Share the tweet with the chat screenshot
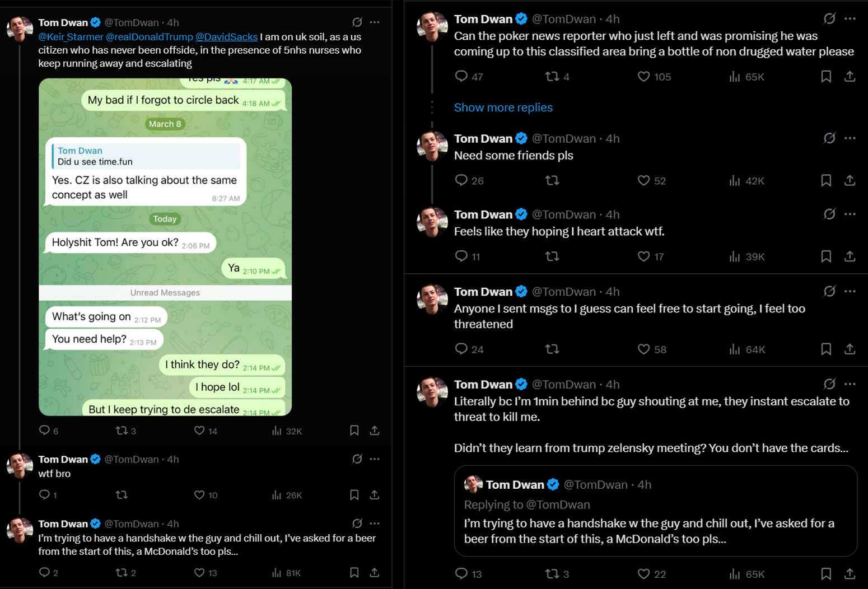The image size is (868, 589). pyautogui.click(x=375, y=431)
